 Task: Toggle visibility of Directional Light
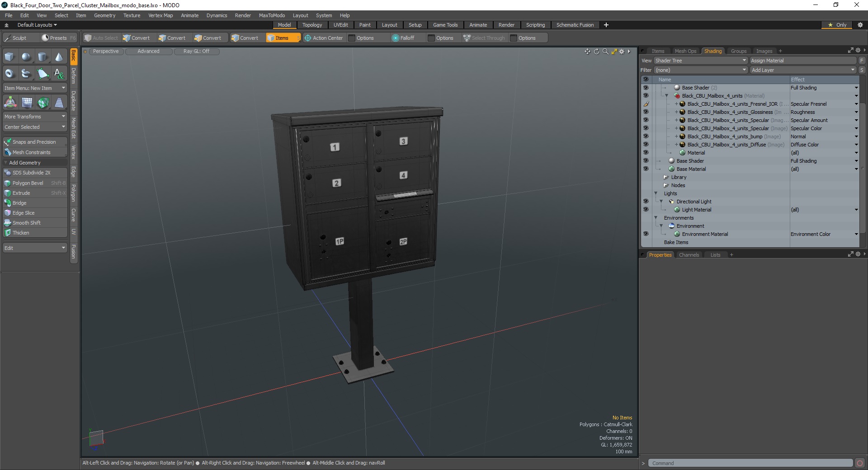click(x=646, y=202)
